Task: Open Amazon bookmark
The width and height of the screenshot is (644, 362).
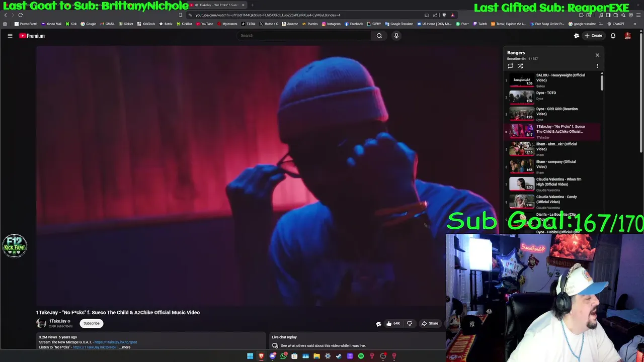Action: [x=290, y=24]
